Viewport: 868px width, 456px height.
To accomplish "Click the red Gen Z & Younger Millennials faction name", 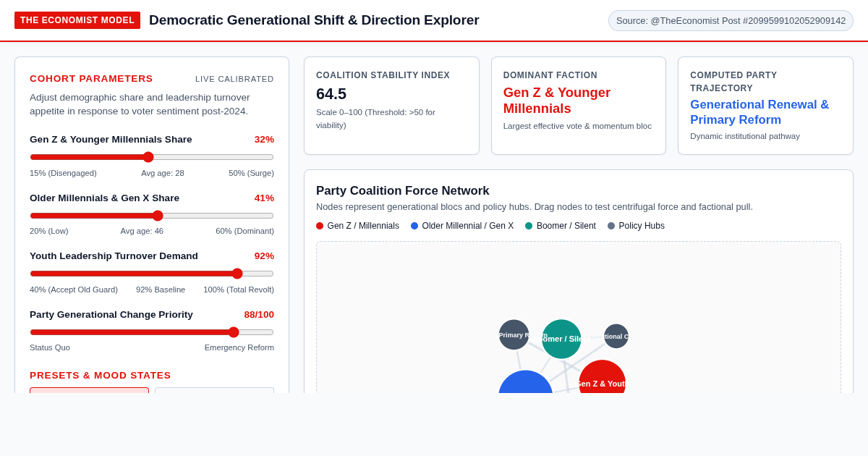I will point(557,101).
